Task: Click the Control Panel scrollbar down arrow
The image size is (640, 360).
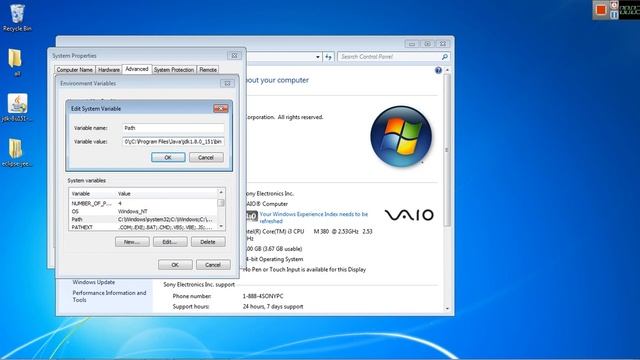Action: [447, 309]
